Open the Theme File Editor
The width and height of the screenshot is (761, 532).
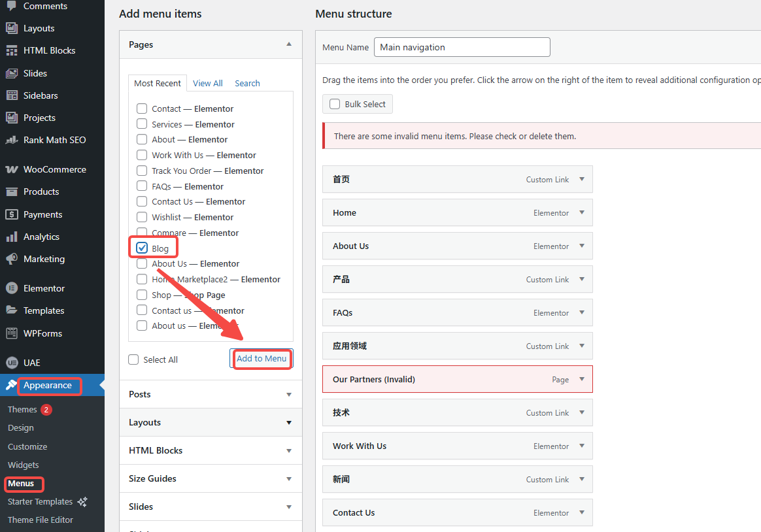[42, 520]
